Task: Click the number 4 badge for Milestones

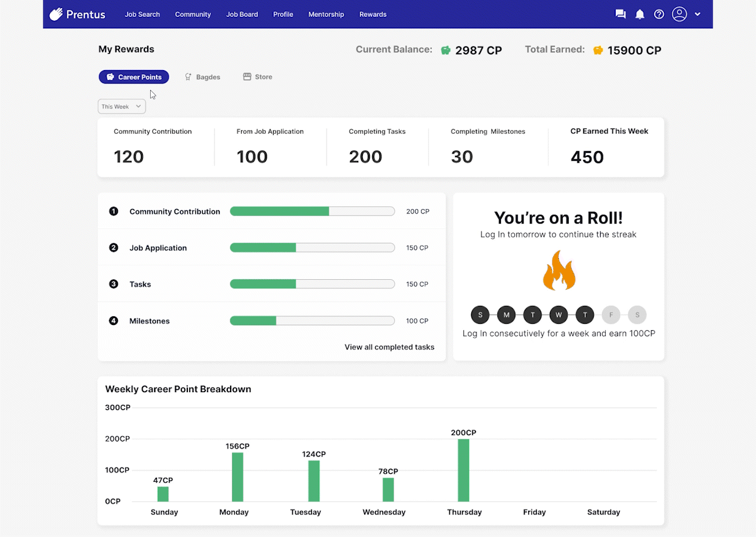Action: 114,320
